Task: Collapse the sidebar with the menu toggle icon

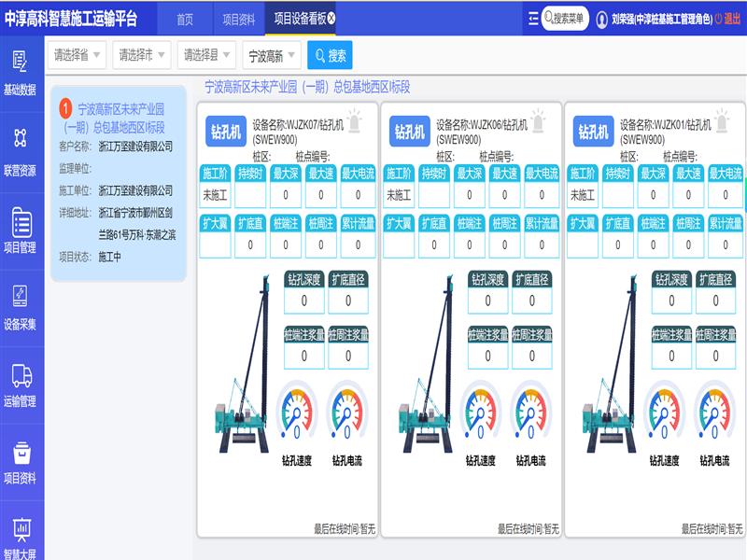Action: [533, 18]
